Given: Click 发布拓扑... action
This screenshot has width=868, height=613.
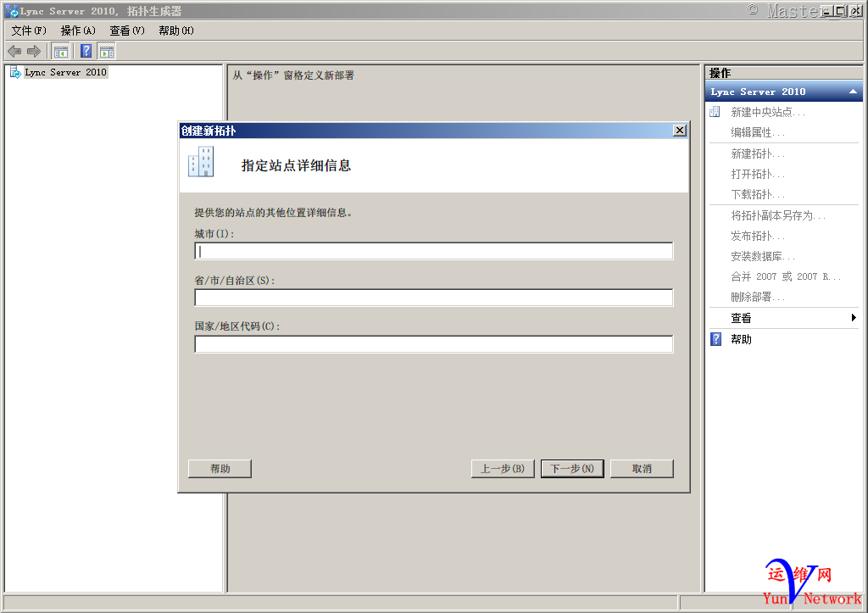Looking at the screenshot, I should coord(758,236).
